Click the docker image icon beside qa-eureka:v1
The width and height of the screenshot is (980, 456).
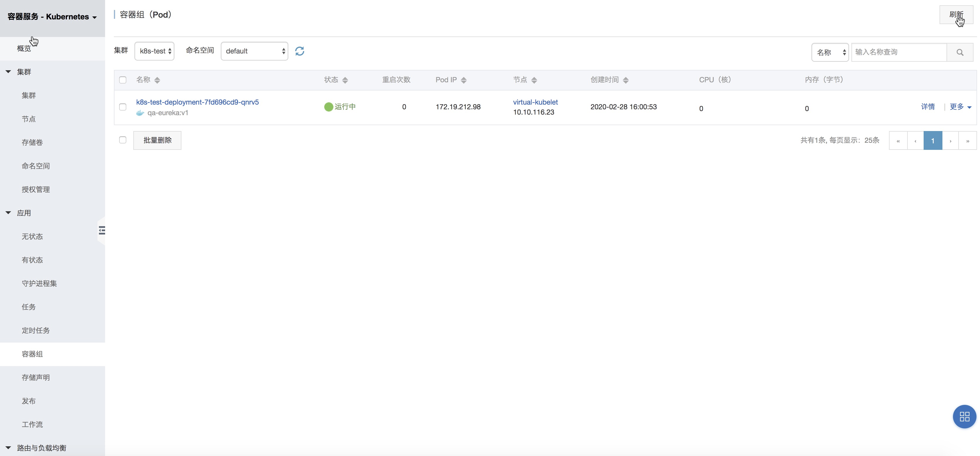pyautogui.click(x=140, y=113)
